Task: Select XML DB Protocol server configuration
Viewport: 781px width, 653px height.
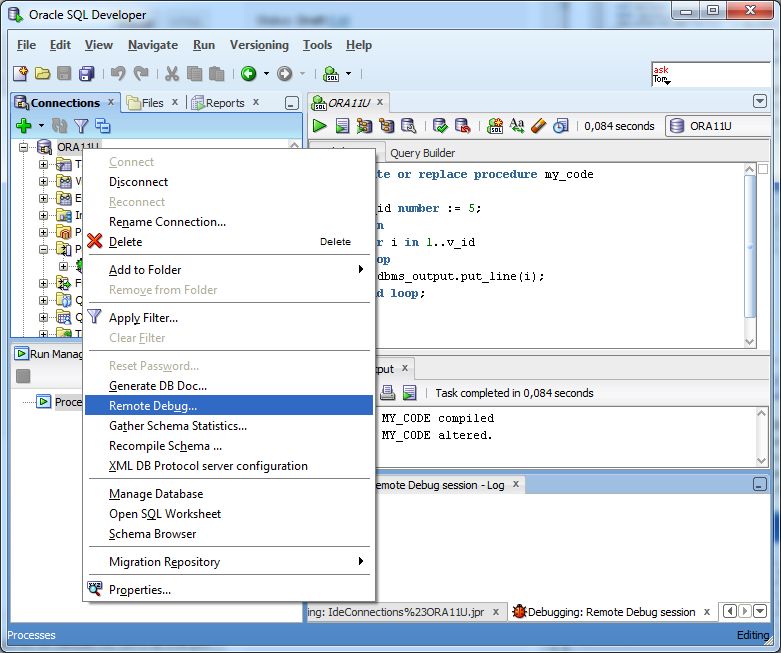Action: pos(229,466)
